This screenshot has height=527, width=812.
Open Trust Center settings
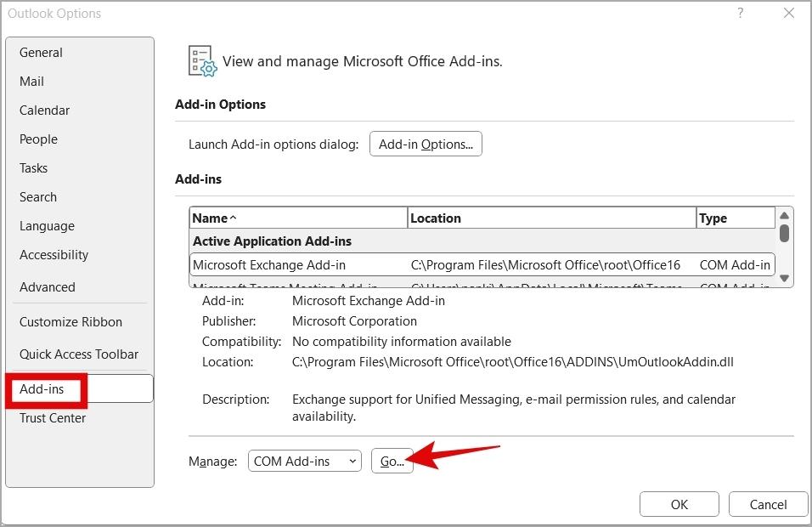(x=53, y=418)
